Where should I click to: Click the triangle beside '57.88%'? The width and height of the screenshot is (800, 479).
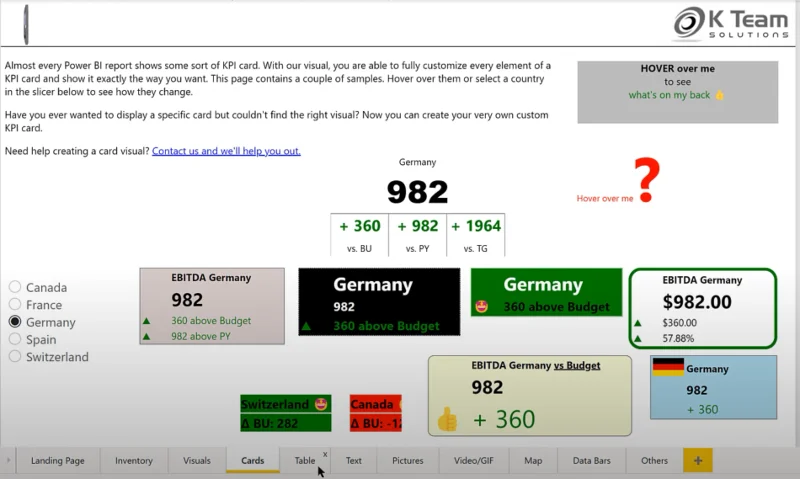click(x=638, y=338)
